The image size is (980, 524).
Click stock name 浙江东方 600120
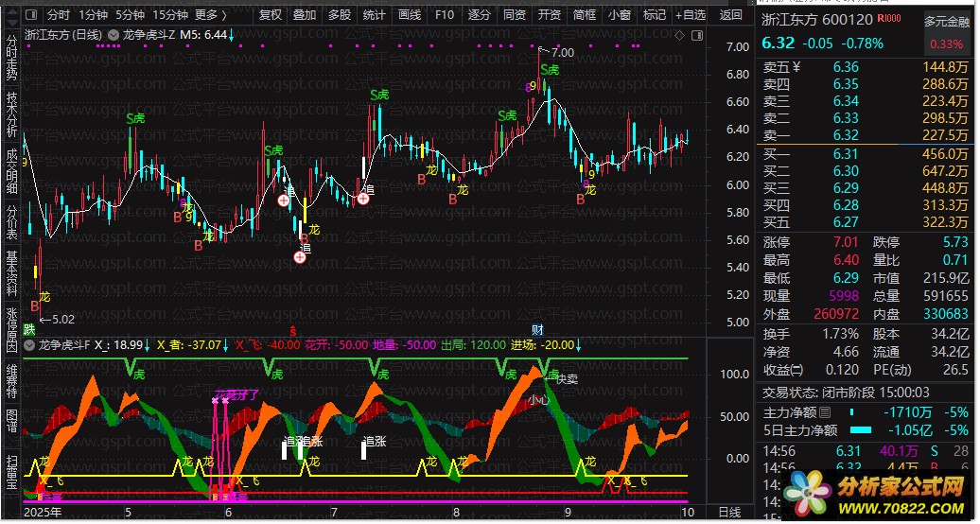point(817,19)
